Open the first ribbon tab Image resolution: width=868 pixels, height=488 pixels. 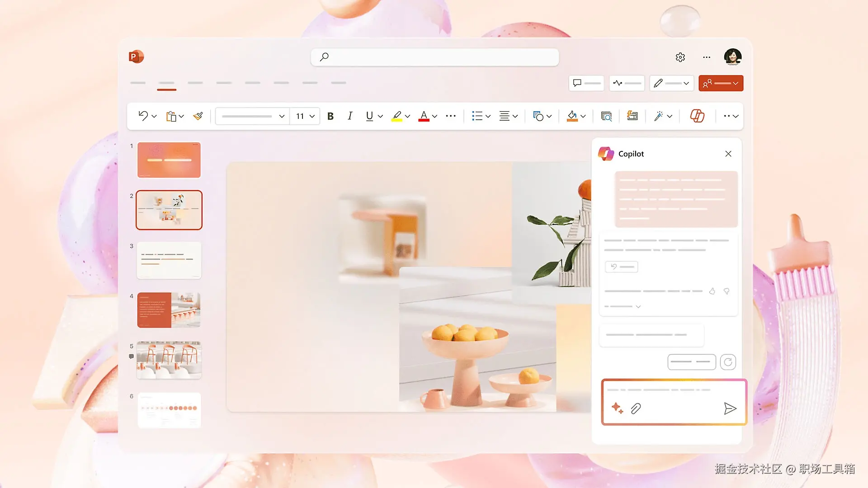coord(138,83)
